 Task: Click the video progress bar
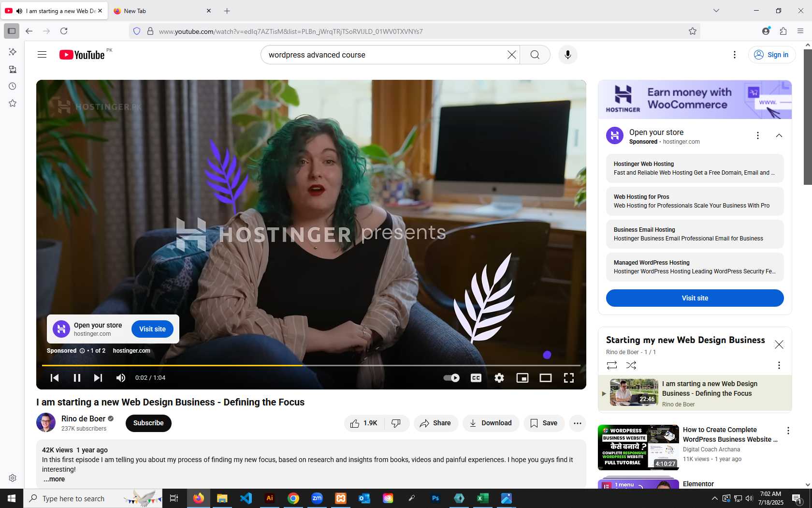311,365
